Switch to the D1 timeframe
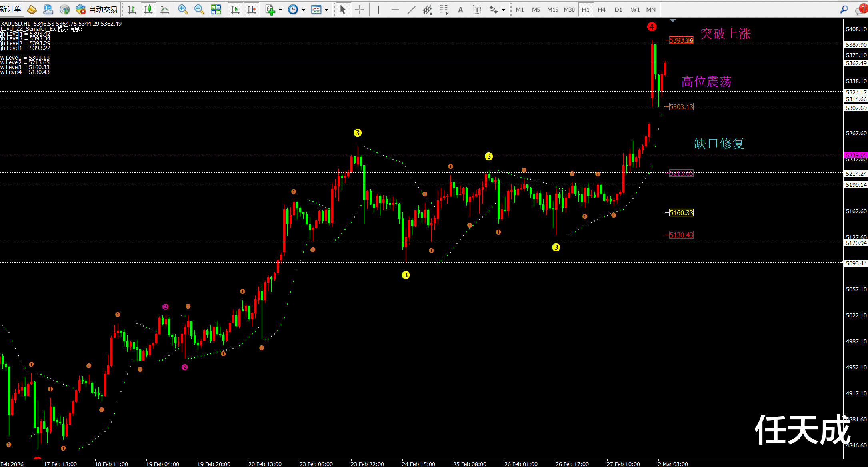This screenshot has height=467, width=868. 618,10
